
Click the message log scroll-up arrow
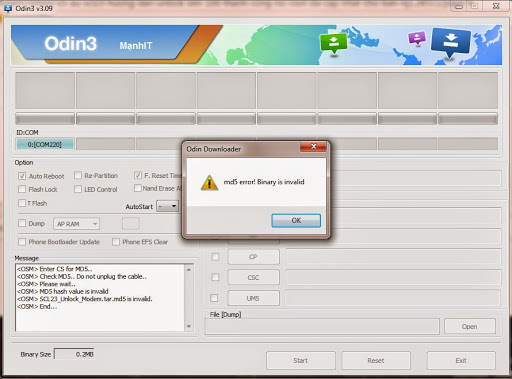click(189, 269)
